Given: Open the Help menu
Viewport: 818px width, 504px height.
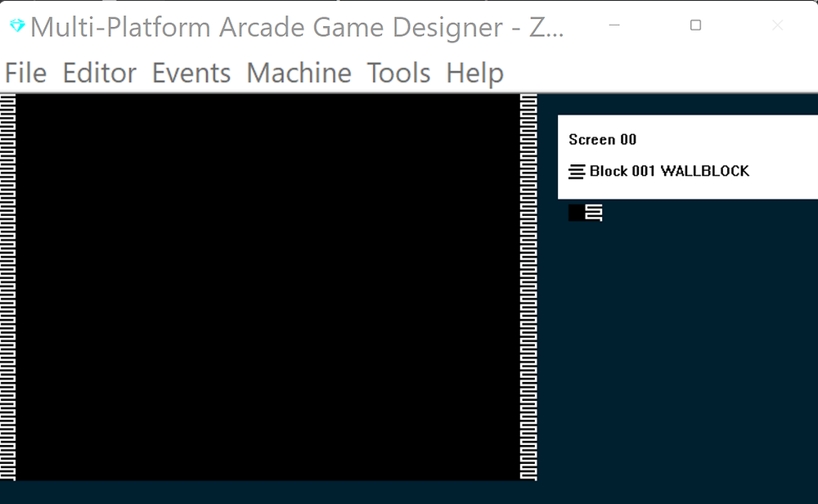Looking at the screenshot, I should 474,73.
